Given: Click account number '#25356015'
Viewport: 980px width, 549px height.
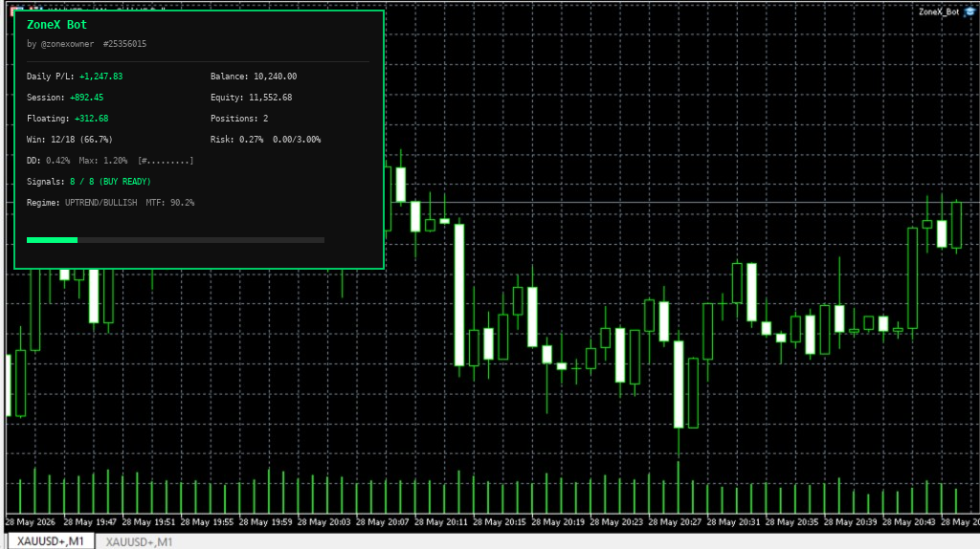Looking at the screenshot, I should [x=124, y=44].
